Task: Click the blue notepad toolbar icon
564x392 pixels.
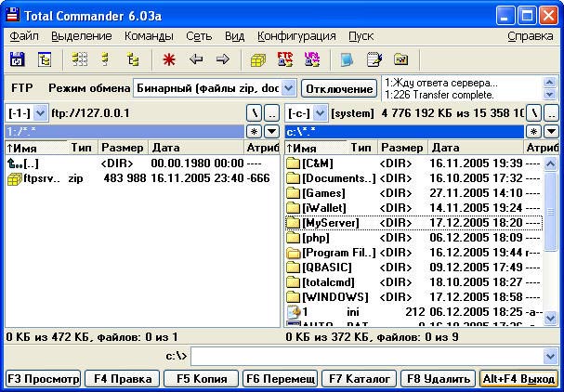Action: coord(347,59)
